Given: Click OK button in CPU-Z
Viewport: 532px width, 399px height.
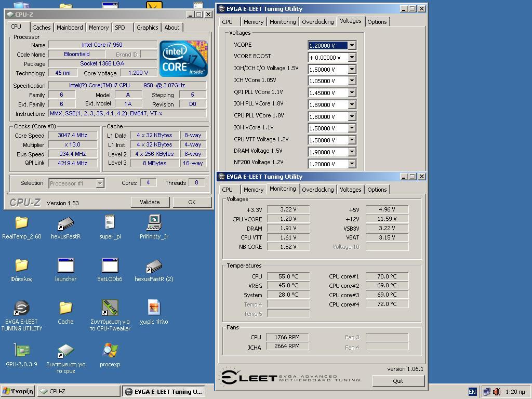Looking at the screenshot, I should (192, 202).
